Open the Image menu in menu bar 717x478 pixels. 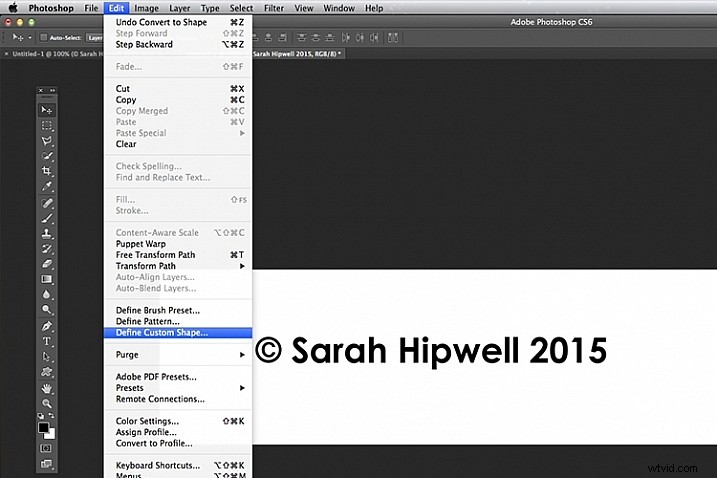tap(146, 8)
